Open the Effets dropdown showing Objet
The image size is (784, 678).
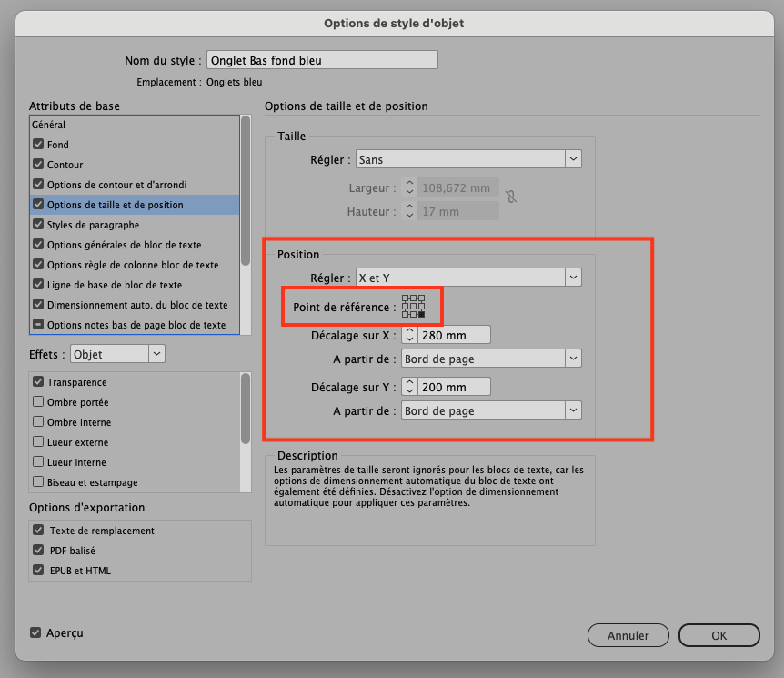coord(117,354)
